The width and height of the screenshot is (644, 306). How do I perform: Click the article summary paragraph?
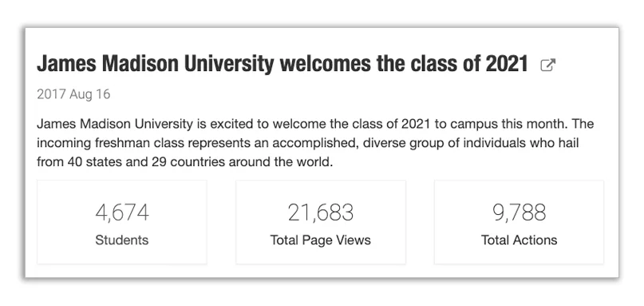[315, 143]
